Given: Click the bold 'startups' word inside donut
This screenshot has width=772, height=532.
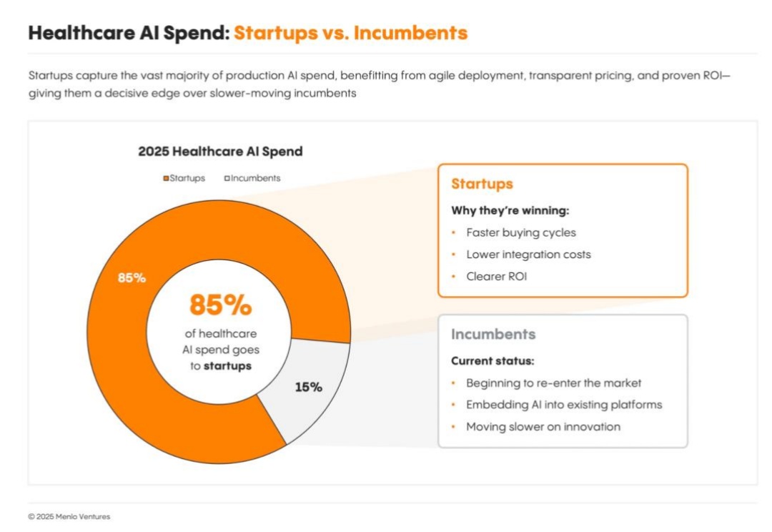Looking at the screenshot, I should (x=227, y=365).
